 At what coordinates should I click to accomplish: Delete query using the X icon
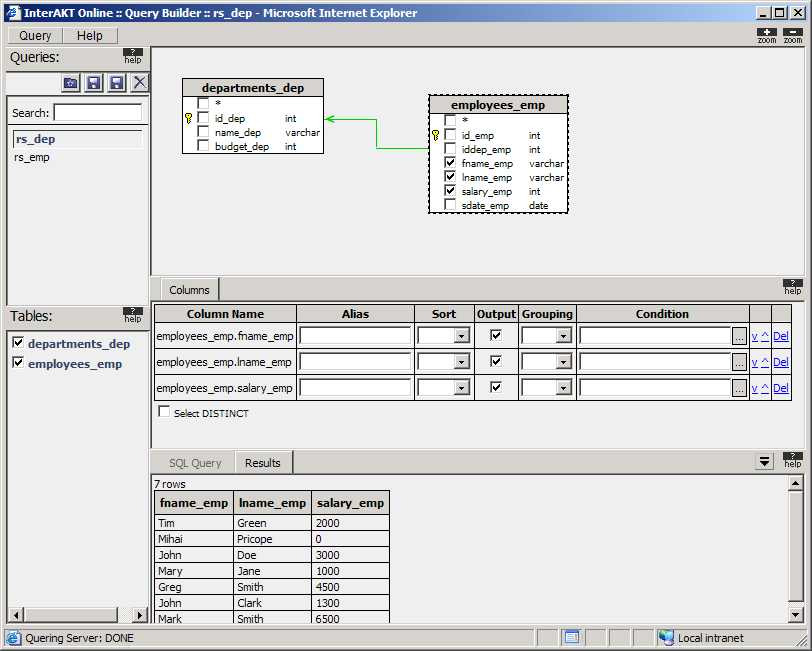(140, 83)
